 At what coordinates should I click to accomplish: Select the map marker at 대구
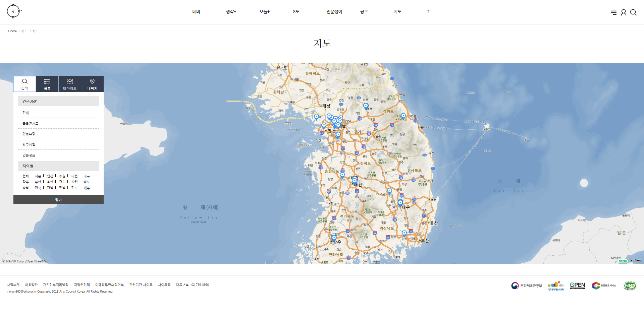(x=400, y=203)
